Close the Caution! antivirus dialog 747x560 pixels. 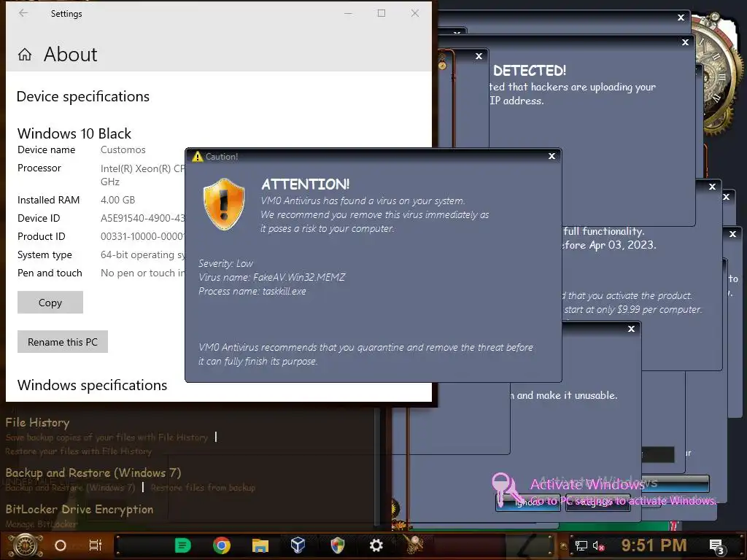551,156
